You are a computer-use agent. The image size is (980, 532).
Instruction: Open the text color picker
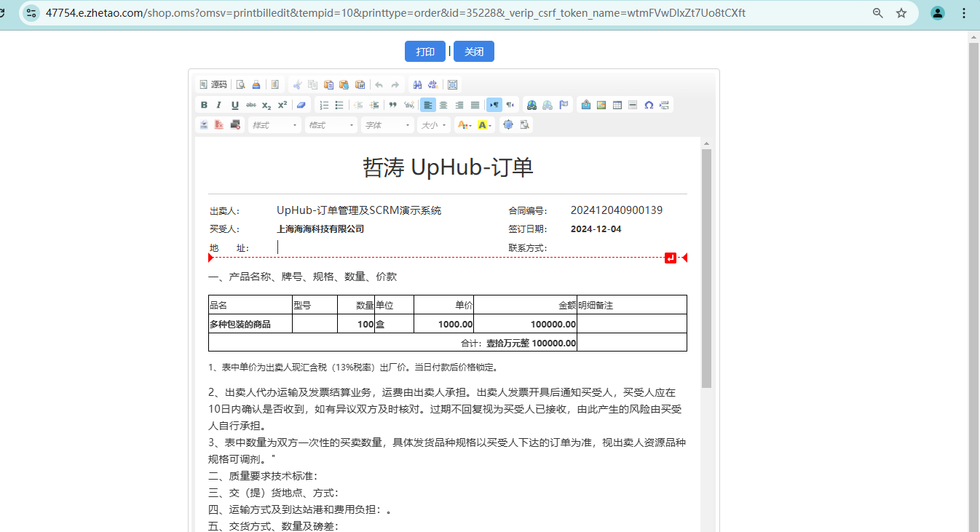point(464,125)
